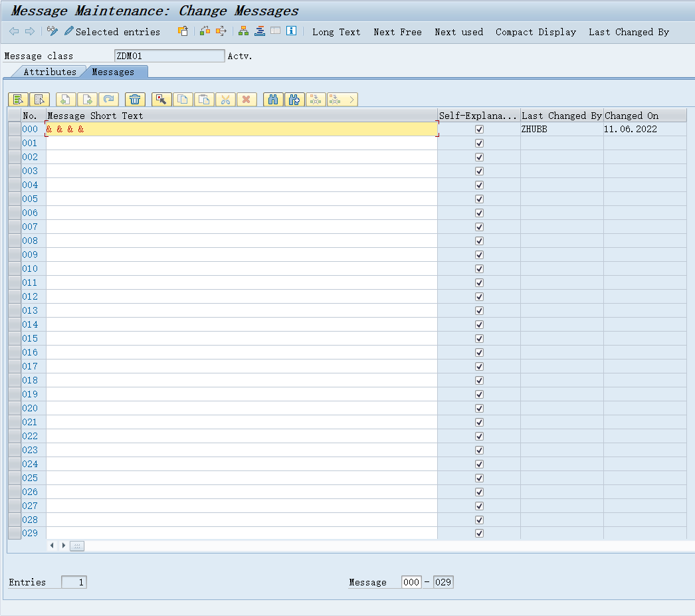Expand toolbar overflow chevron

point(351,100)
